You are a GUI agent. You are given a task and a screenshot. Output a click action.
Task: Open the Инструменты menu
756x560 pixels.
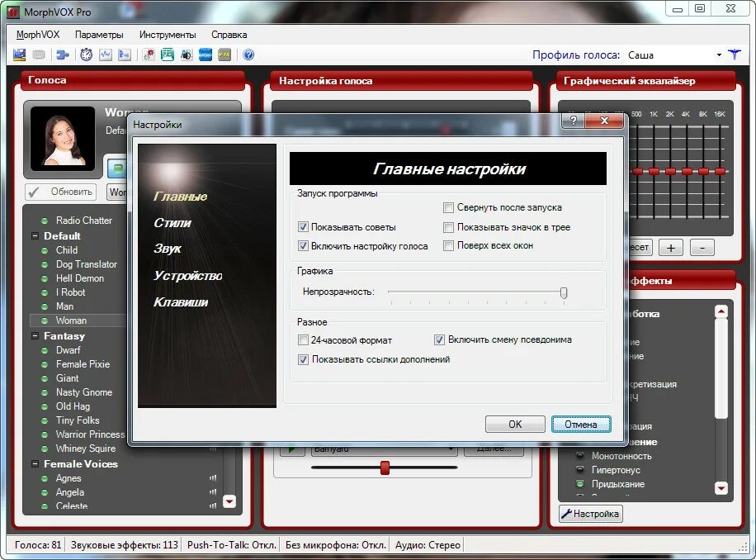coord(168,35)
